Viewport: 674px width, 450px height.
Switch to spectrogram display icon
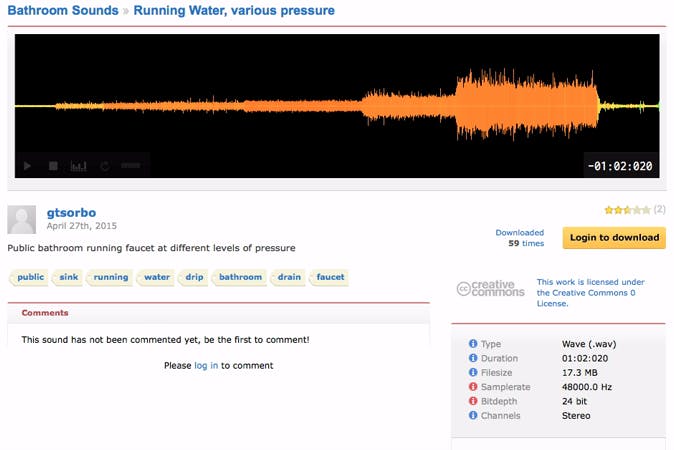pos(79,166)
